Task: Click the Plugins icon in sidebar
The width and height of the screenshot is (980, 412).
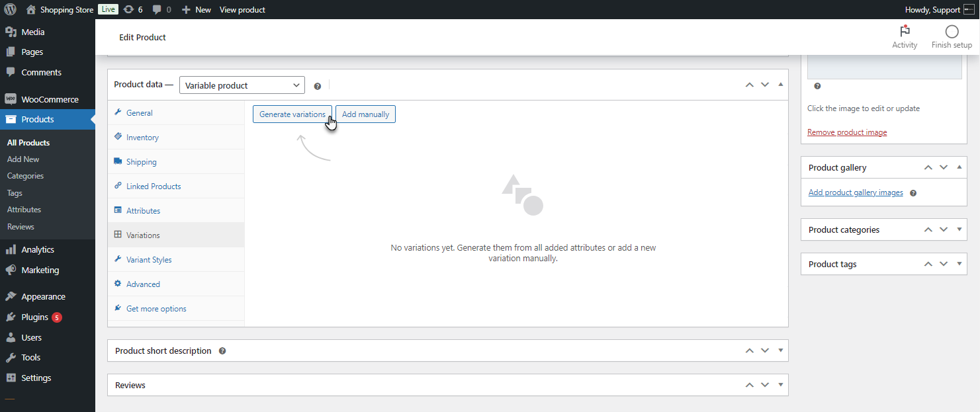Action: click(x=11, y=317)
